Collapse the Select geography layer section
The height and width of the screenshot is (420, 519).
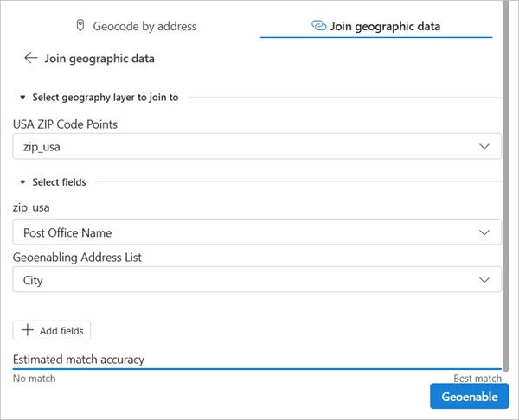tap(22, 98)
